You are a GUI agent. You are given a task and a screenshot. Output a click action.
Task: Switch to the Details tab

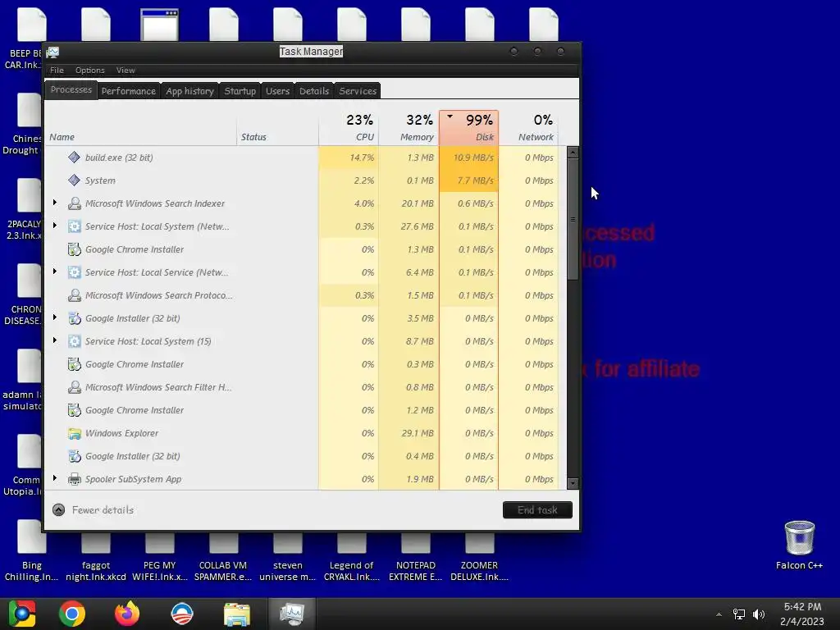click(314, 91)
